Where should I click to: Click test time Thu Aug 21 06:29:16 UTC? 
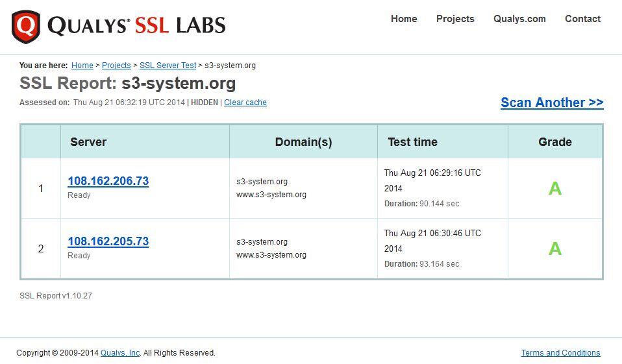[432, 173]
